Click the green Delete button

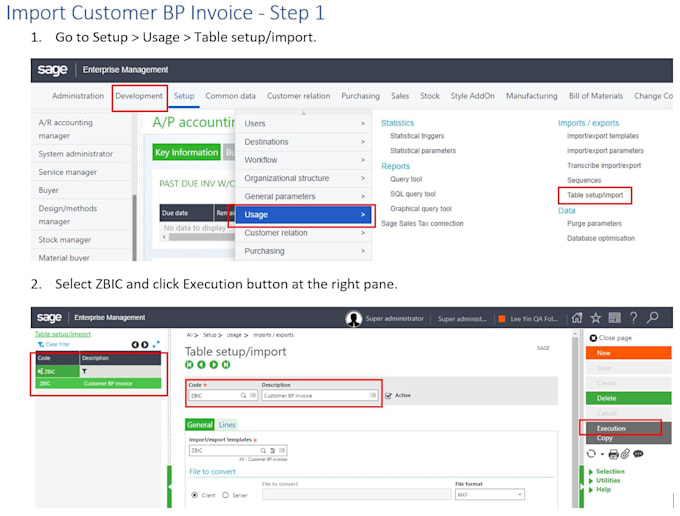[x=628, y=398]
